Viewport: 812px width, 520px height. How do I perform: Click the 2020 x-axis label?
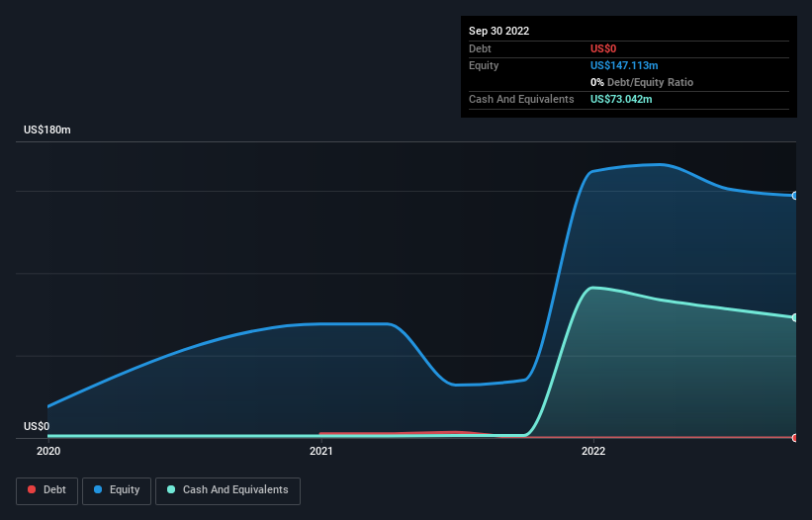click(48, 451)
